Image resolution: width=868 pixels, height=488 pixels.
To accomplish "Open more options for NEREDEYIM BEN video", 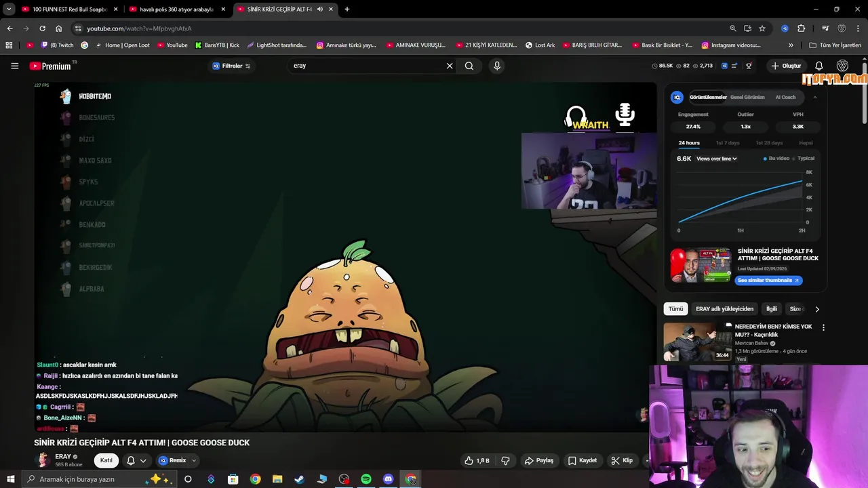I will click(823, 327).
